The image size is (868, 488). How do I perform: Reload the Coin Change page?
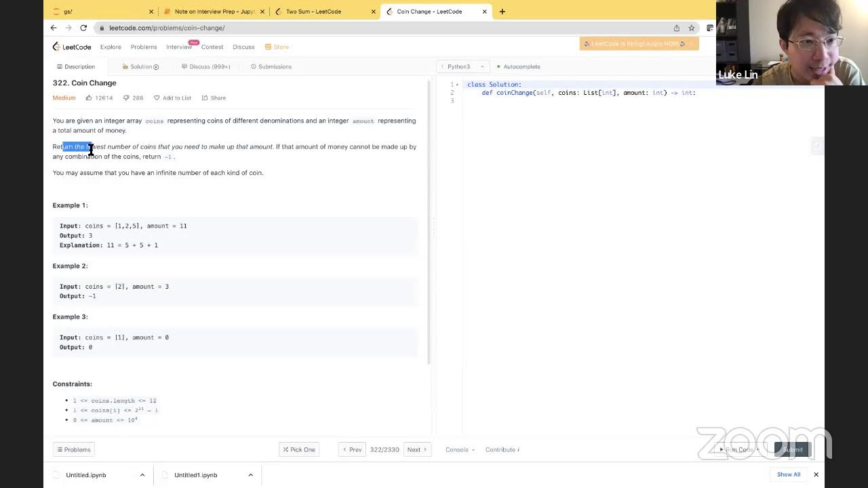click(x=83, y=28)
